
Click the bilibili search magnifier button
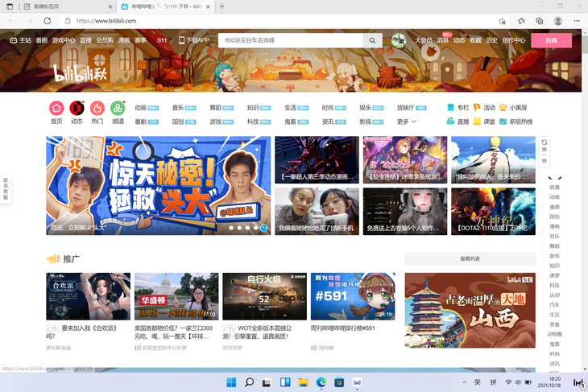pos(372,40)
